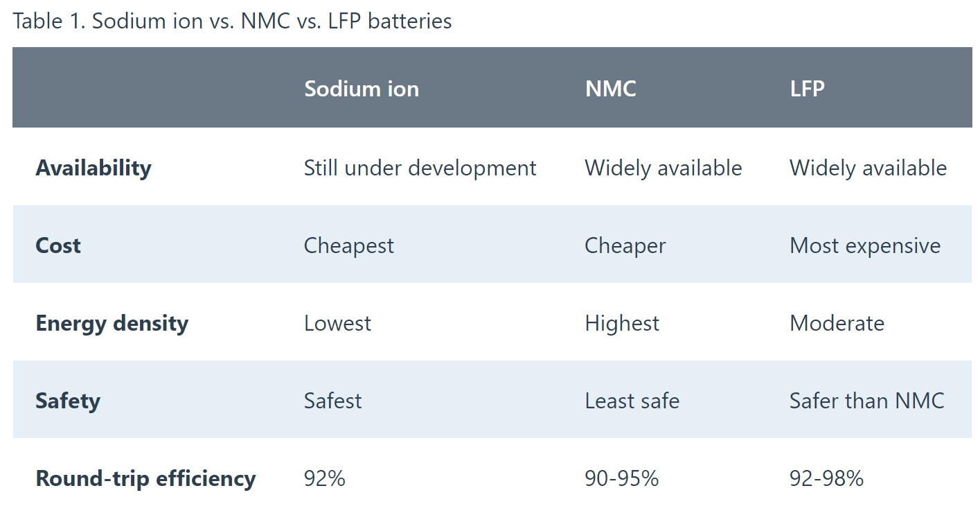Select the Energy density row label
This screenshot has height=513, width=980.
click(112, 323)
